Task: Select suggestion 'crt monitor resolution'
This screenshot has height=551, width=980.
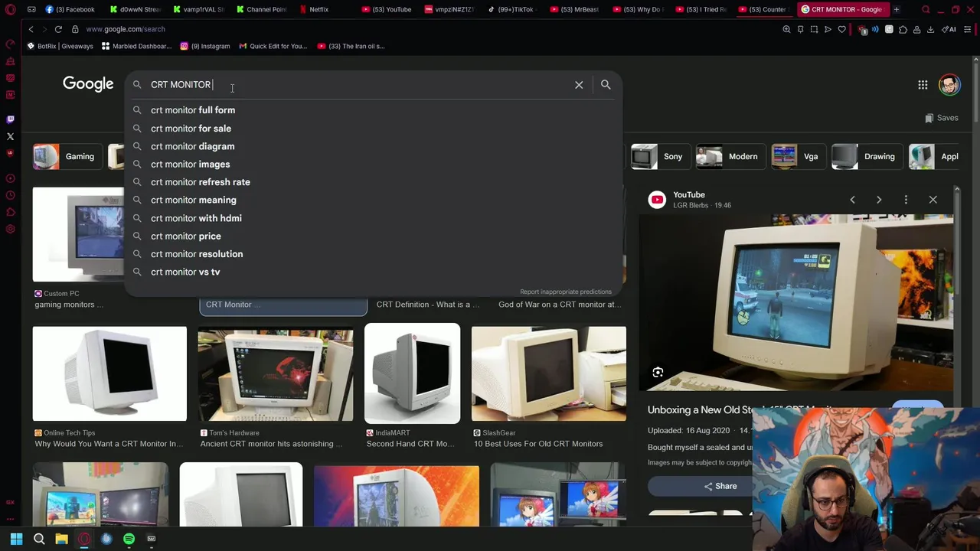Action: tap(374, 254)
